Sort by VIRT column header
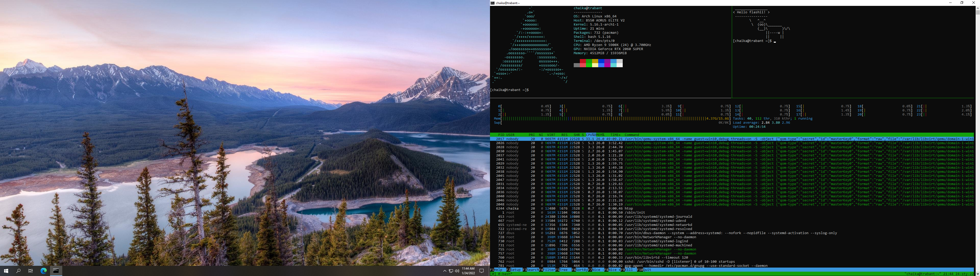The height and width of the screenshot is (276, 980). pos(551,135)
